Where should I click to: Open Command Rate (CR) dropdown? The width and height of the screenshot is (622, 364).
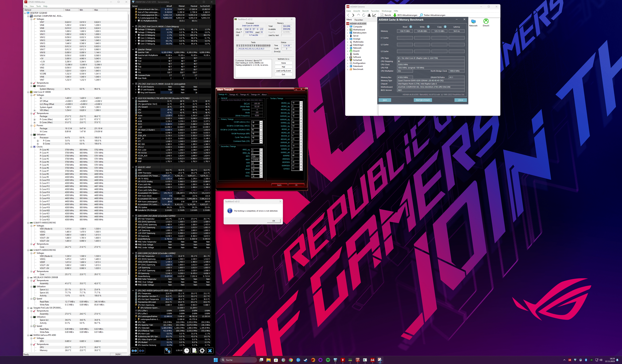(x=261, y=141)
